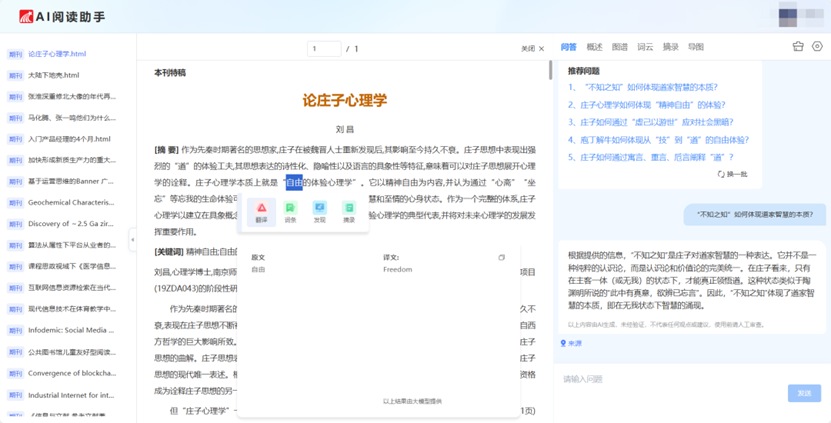This screenshot has height=423, width=831.
Task: Click the 期刊 tag beside Geochemical Characteris...
Action: pos(15,203)
